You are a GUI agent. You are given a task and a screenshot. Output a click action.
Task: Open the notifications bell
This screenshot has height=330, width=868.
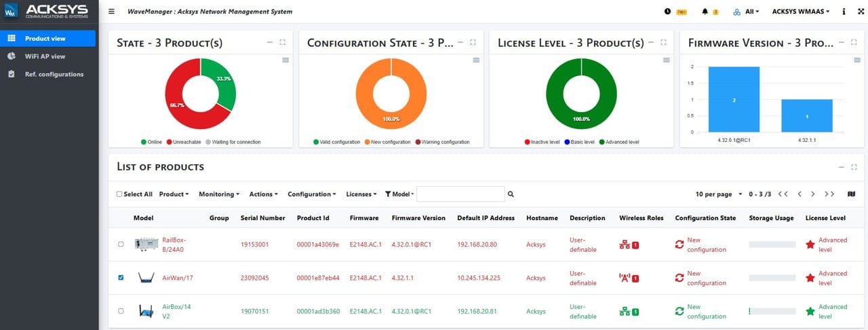[x=705, y=12]
